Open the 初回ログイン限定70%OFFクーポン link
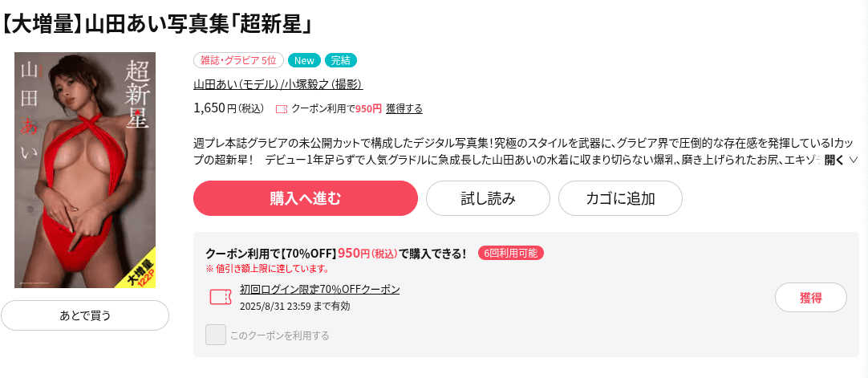 (320, 290)
